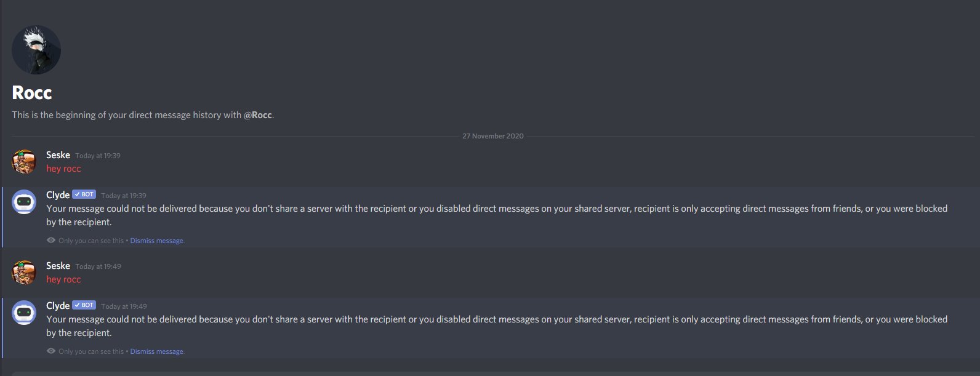
Task: Click Clyde's bot avatar at 19:39
Action: [24, 202]
